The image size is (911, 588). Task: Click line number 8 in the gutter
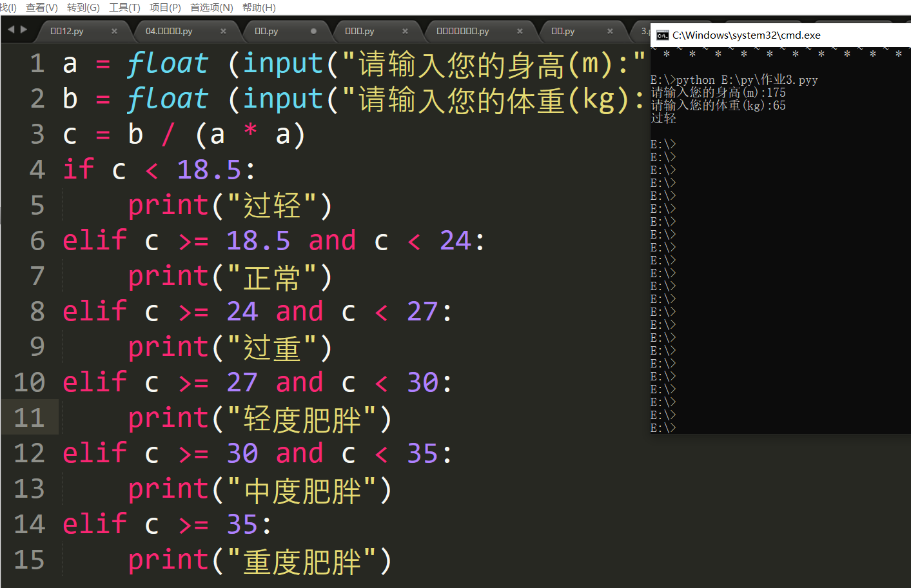click(37, 312)
